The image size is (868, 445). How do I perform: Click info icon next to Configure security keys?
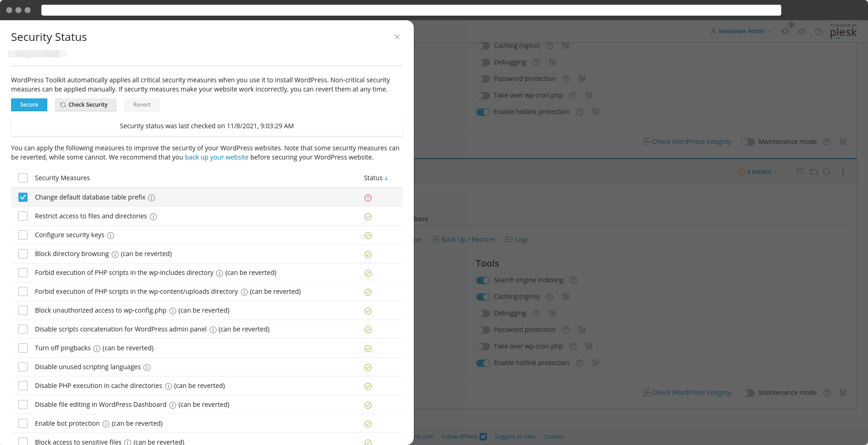coord(110,235)
